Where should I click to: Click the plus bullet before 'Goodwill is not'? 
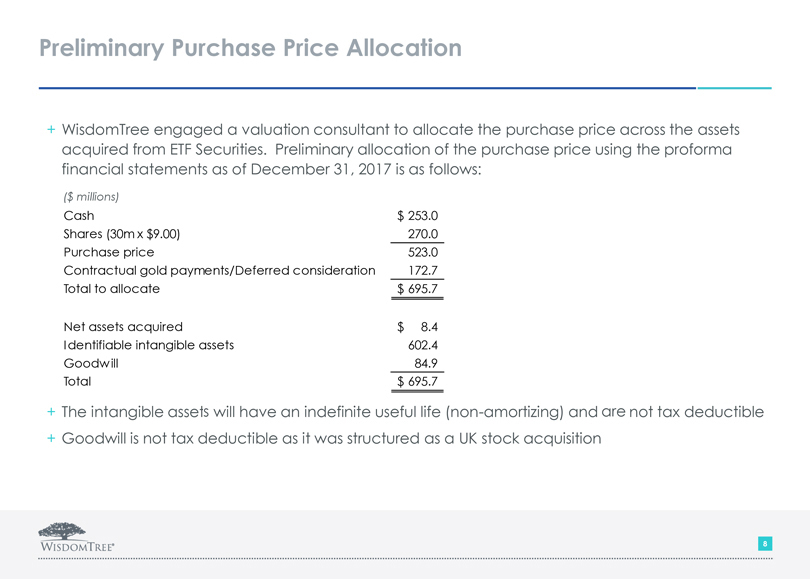pos(51,437)
